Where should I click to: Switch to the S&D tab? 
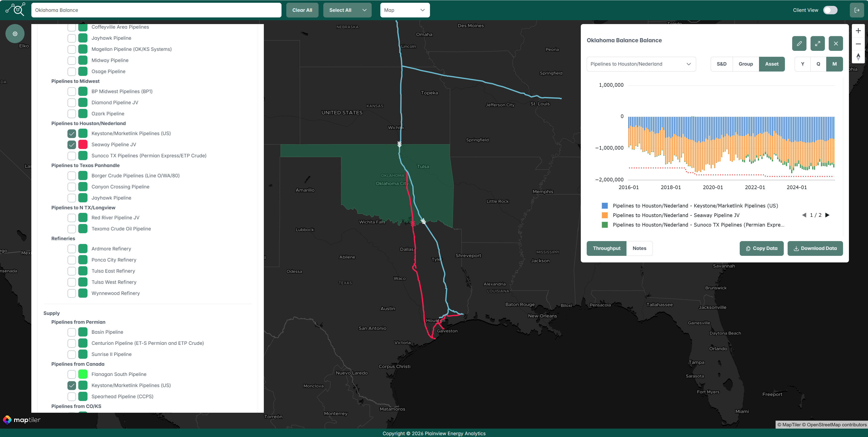721,64
